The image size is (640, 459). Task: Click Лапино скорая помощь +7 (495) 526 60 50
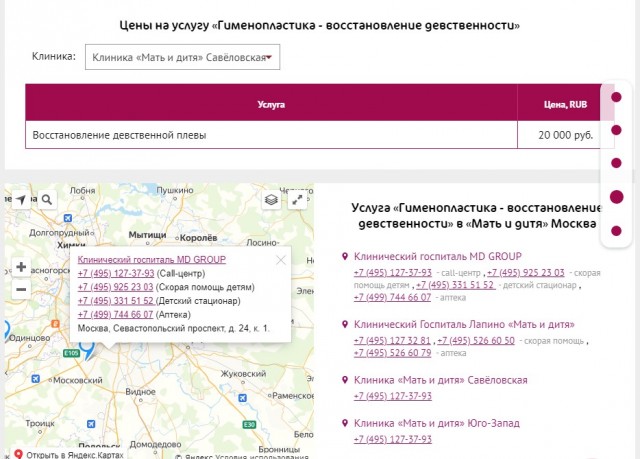click(x=476, y=341)
